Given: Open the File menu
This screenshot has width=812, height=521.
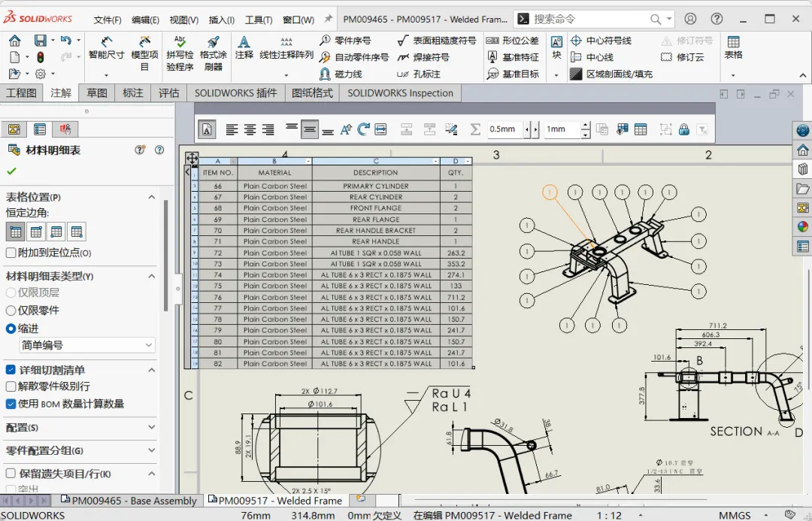Looking at the screenshot, I should (108, 20).
